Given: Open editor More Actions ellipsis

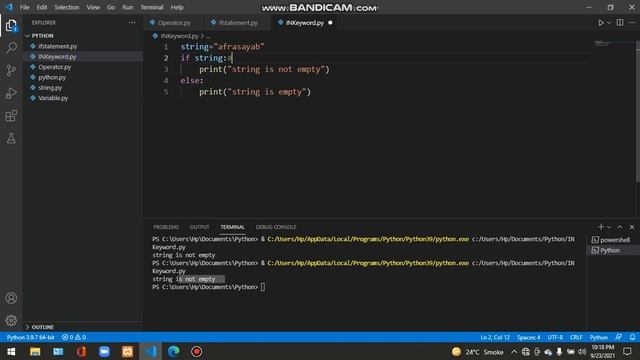Looking at the screenshot, I should pyautogui.click(x=632, y=22).
